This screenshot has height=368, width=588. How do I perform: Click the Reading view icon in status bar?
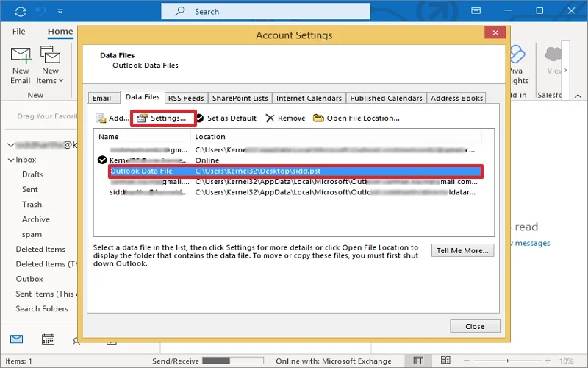445,361
